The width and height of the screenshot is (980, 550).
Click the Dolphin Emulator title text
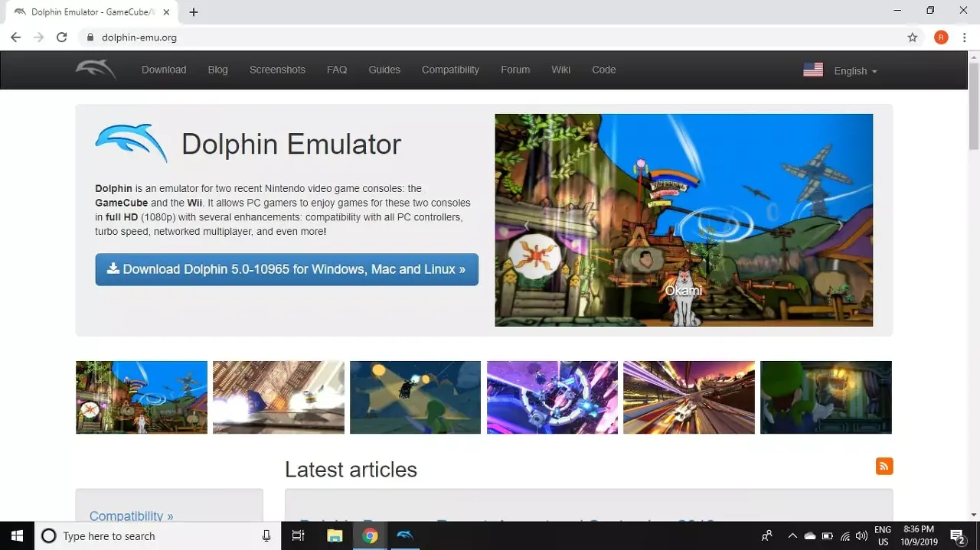coord(291,144)
